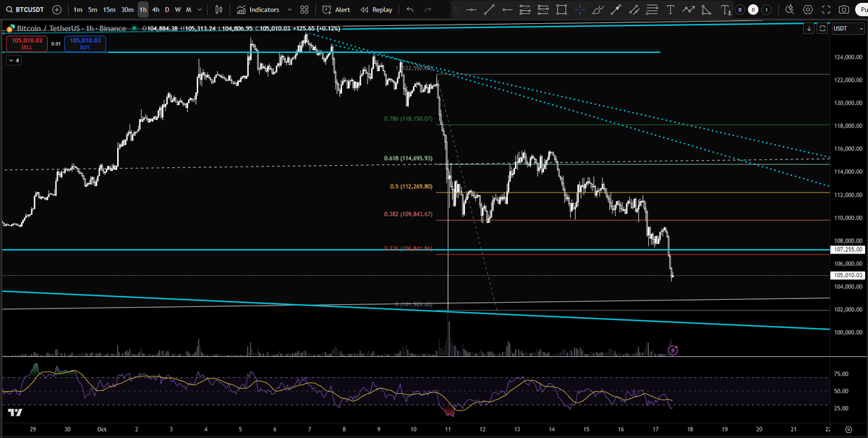Select the Brush drawing tool
Viewport: 868px width, 438px height.
point(597,9)
